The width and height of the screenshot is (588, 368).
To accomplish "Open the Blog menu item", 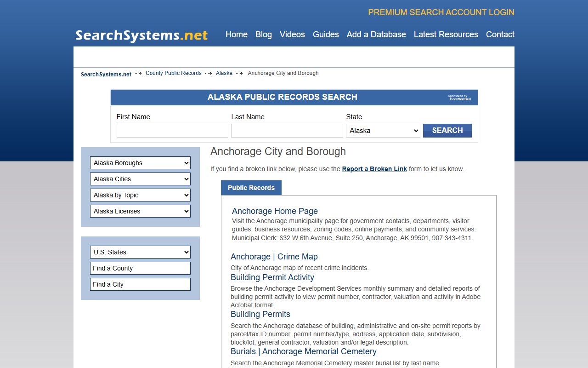I will pyautogui.click(x=264, y=34).
